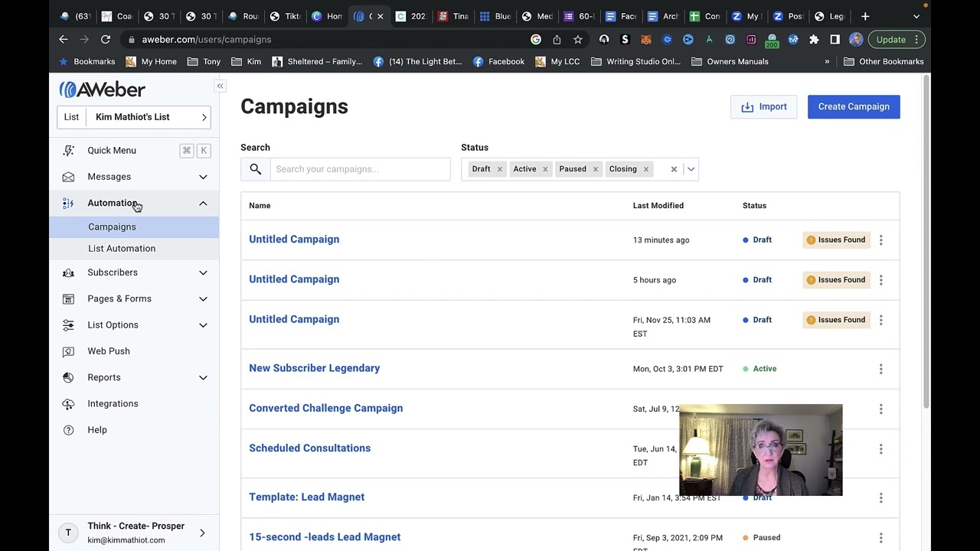Open the Other Bookmarks folder
Viewport: 980px width, 551px height.
[x=884, y=61]
